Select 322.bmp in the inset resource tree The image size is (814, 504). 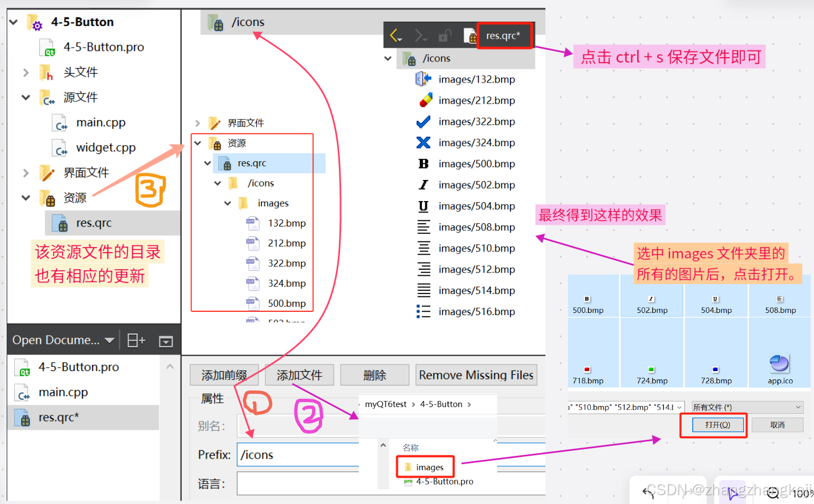(287, 263)
